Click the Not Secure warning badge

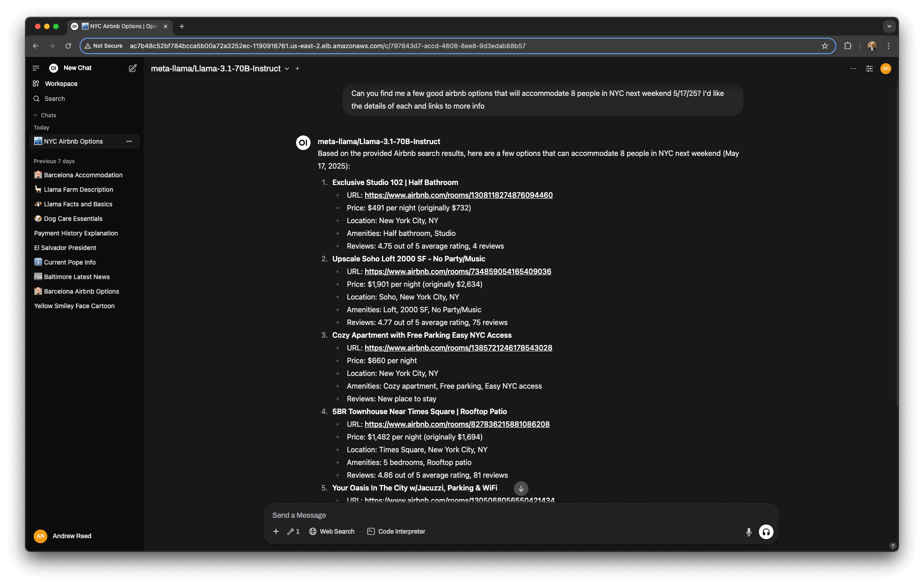[x=104, y=46]
